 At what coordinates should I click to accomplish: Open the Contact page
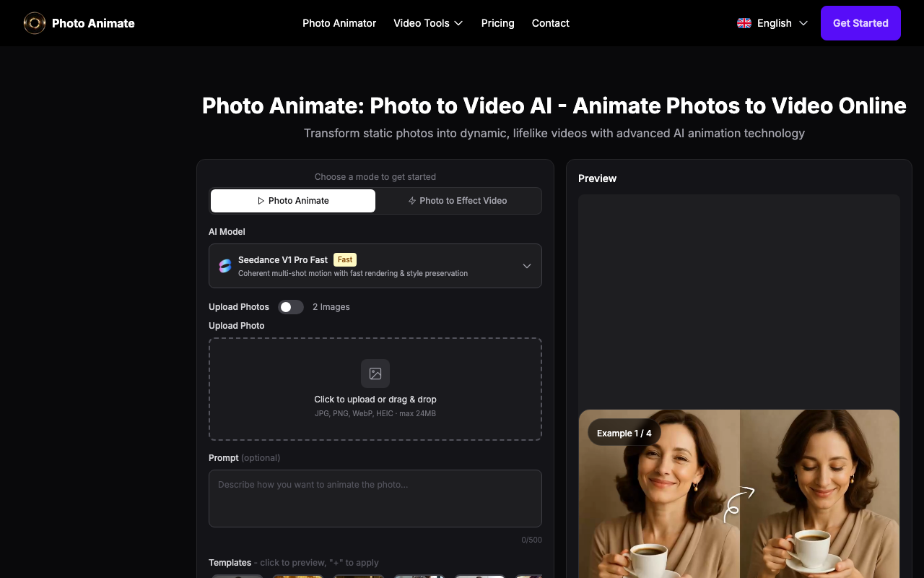551,23
